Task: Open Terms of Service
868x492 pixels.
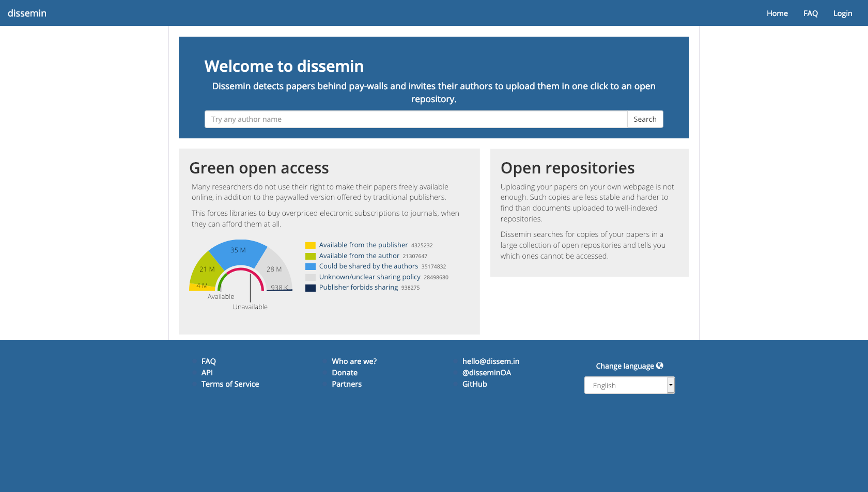Action: pyautogui.click(x=230, y=384)
